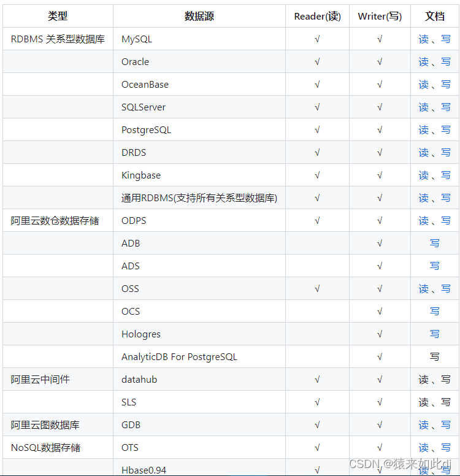The width and height of the screenshot is (460, 476).
Task: Select the 文档 column header
Action: (434, 16)
